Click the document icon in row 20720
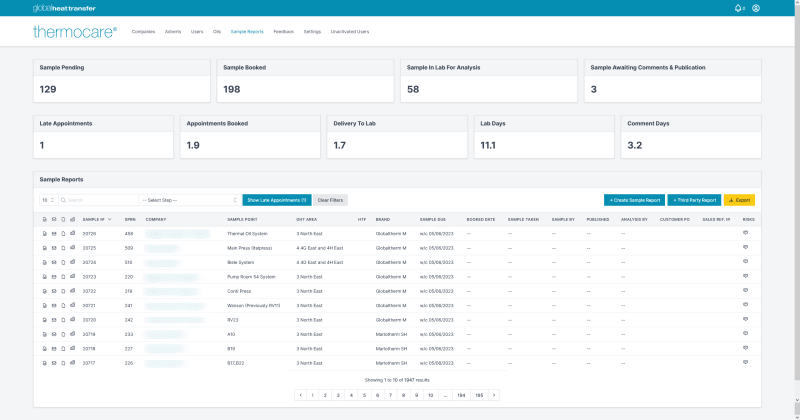The height and width of the screenshot is (420, 800). (x=44, y=320)
